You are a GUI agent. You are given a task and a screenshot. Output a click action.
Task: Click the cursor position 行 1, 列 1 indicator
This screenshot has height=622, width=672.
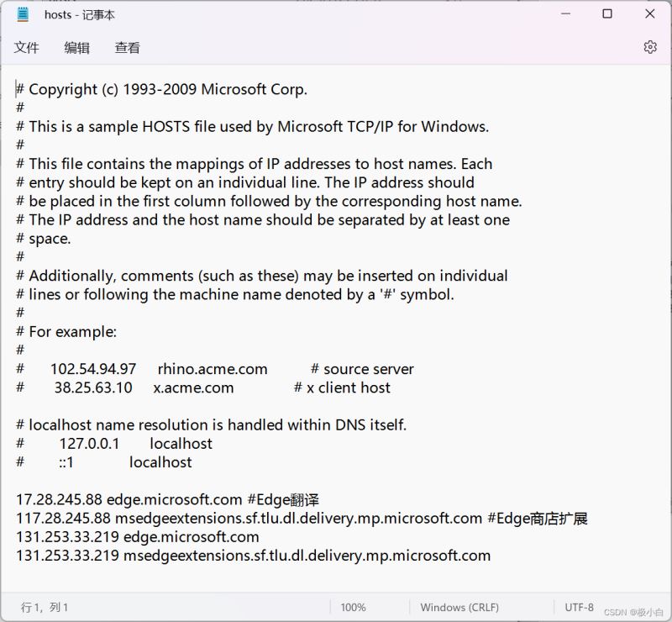pyautogui.click(x=45, y=607)
